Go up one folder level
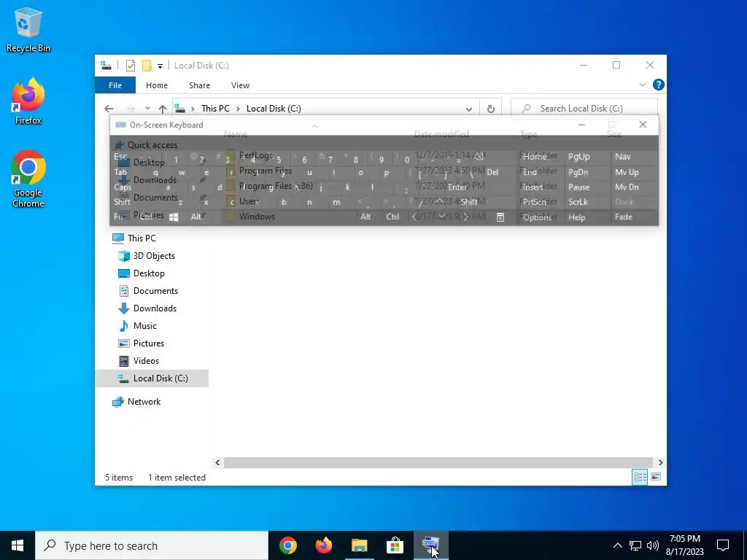 pyautogui.click(x=163, y=109)
